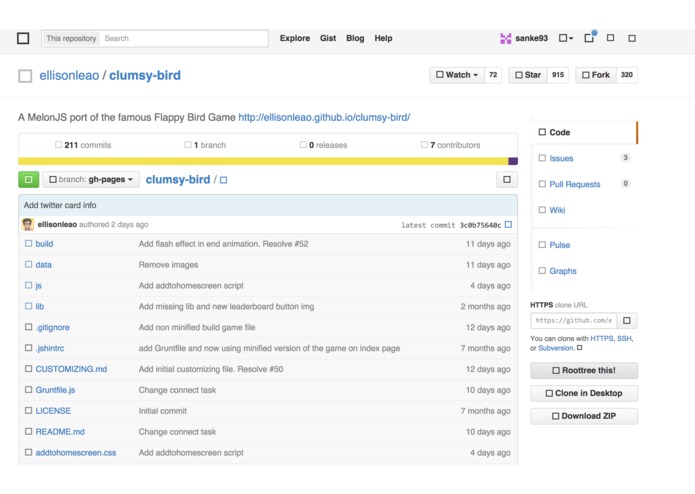The image size is (695, 494).
Task: Click Subversion clone link
Action: click(556, 348)
